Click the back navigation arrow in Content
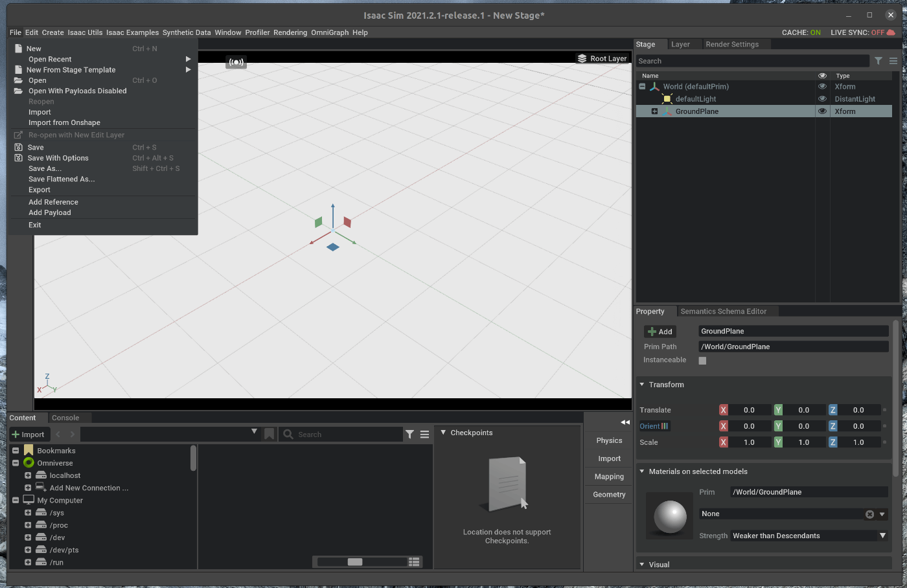This screenshot has height=588, width=907. (58, 434)
